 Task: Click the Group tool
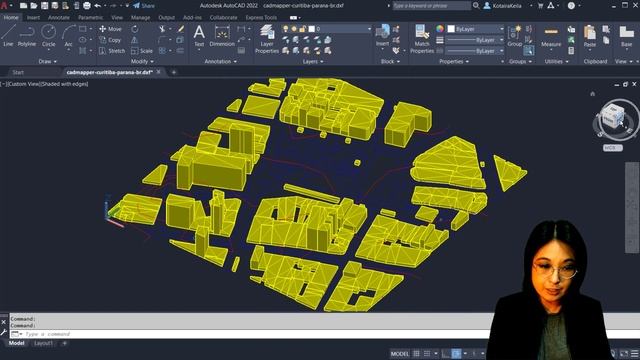point(515,36)
